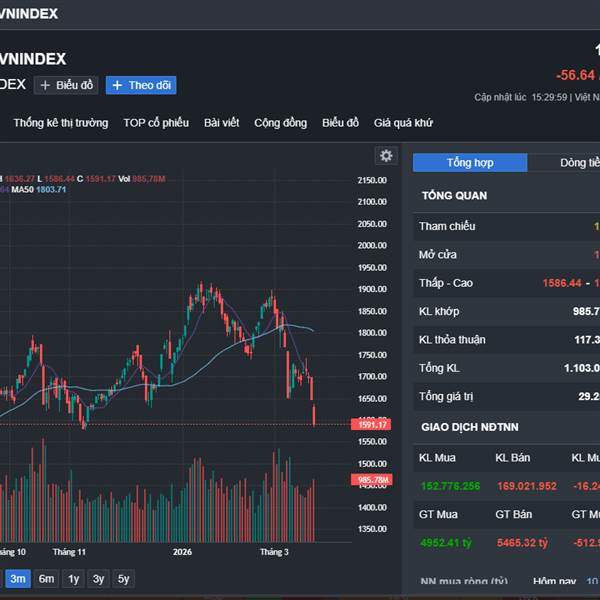Click the 4952.41 tỷ GT Mua value
Screen dimensions: 600x600
(446, 543)
